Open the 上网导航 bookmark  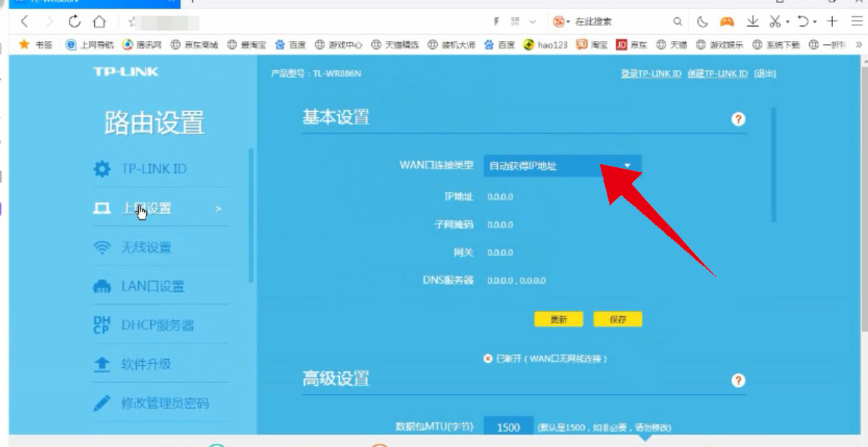pos(90,45)
